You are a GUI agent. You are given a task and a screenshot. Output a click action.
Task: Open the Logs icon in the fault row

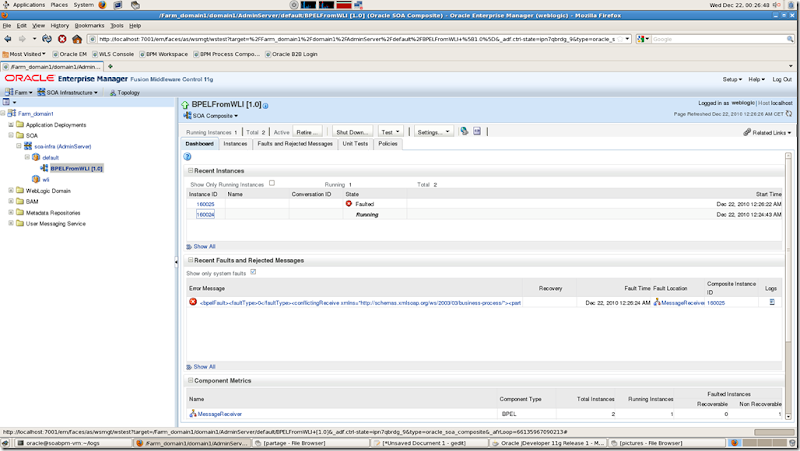[x=772, y=302]
